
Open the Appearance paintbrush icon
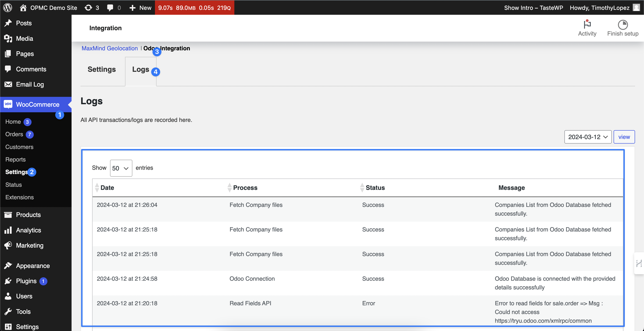click(x=8, y=265)
